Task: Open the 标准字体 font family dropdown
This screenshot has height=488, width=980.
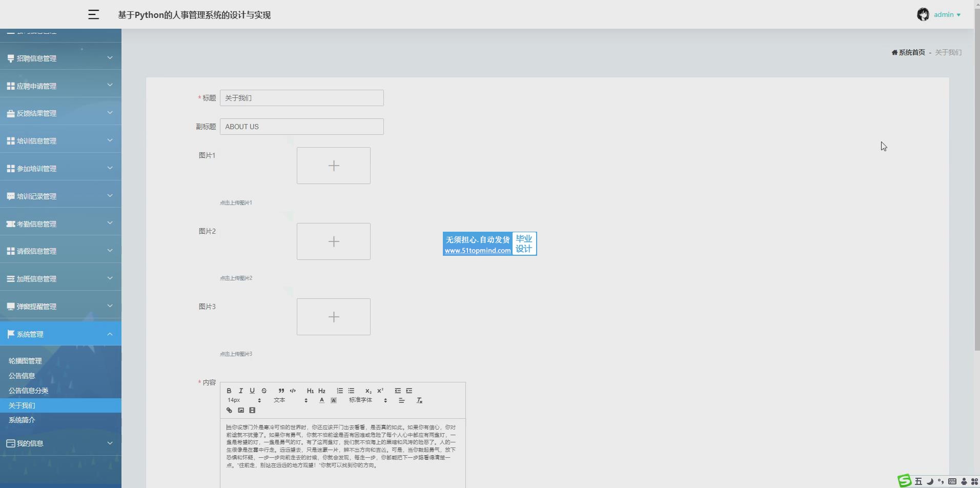Action: click(x=367, y=400)
